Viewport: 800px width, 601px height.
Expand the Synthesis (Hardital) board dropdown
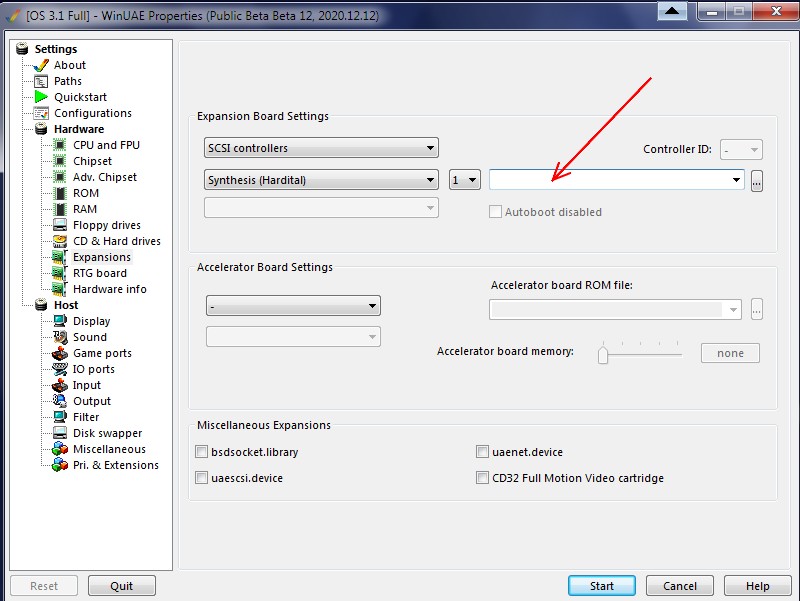321,180
